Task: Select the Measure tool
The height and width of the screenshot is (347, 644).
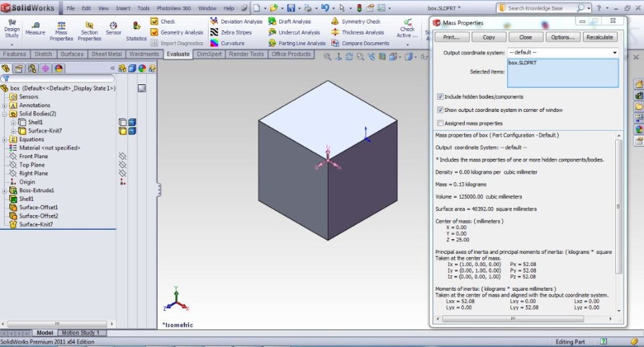Action: (36, 29)
